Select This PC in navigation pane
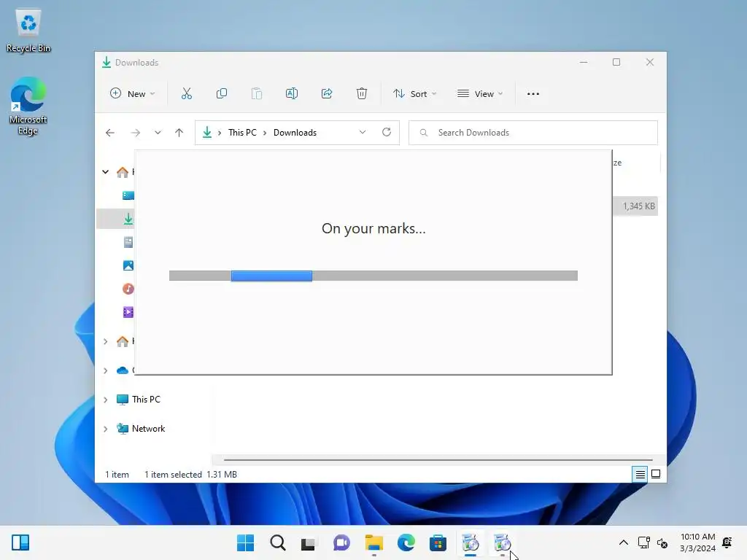The height and width of the screenshot is (560, 747). tap(146, 400)
